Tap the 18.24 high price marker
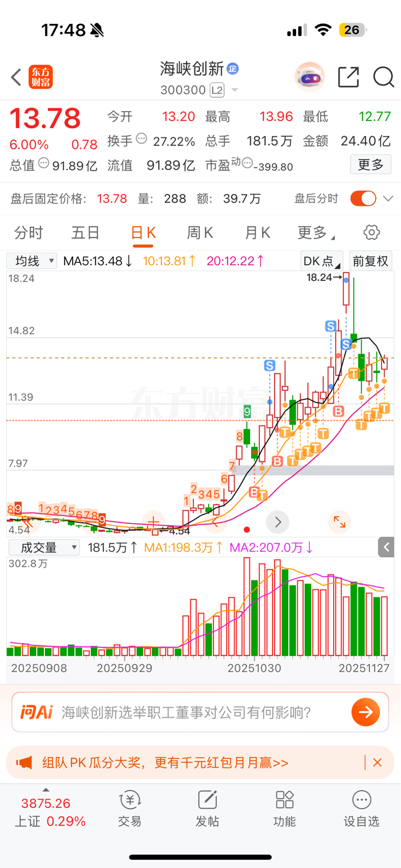This screenshot has width=401, height=868. [324, 277]
